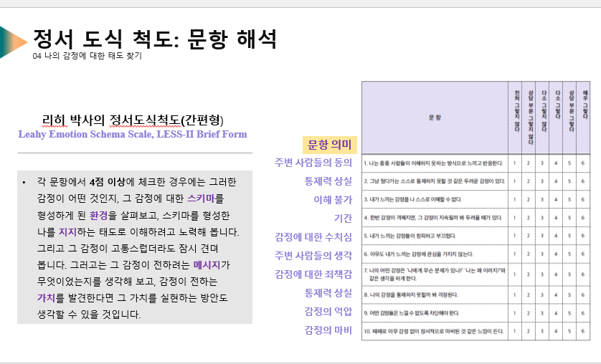Click item 8 나의 감정을 통제하지 못할까 봐 걱정된다
The image size is (601, 364).
tap(410, 294)
